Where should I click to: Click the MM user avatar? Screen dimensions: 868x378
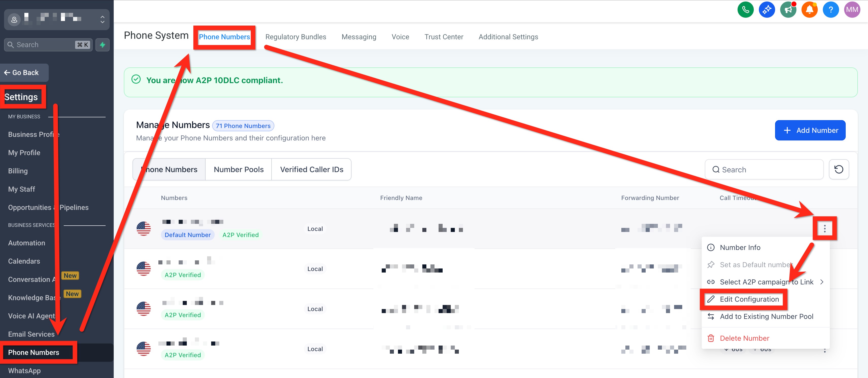(x=852, y=10)
